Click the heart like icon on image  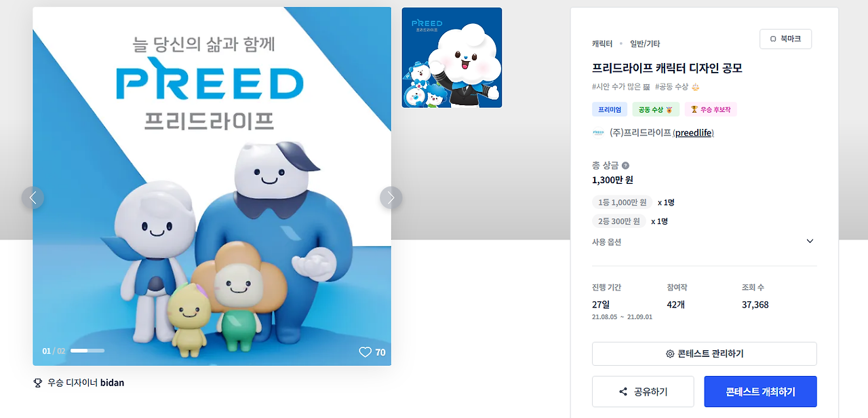[365, 352]
